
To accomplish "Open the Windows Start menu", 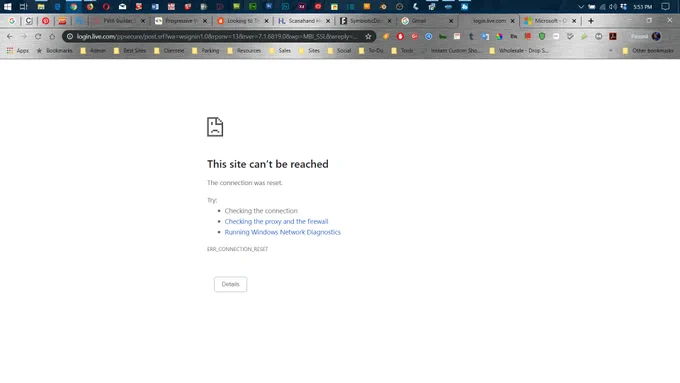I will (x=7, y=7).
